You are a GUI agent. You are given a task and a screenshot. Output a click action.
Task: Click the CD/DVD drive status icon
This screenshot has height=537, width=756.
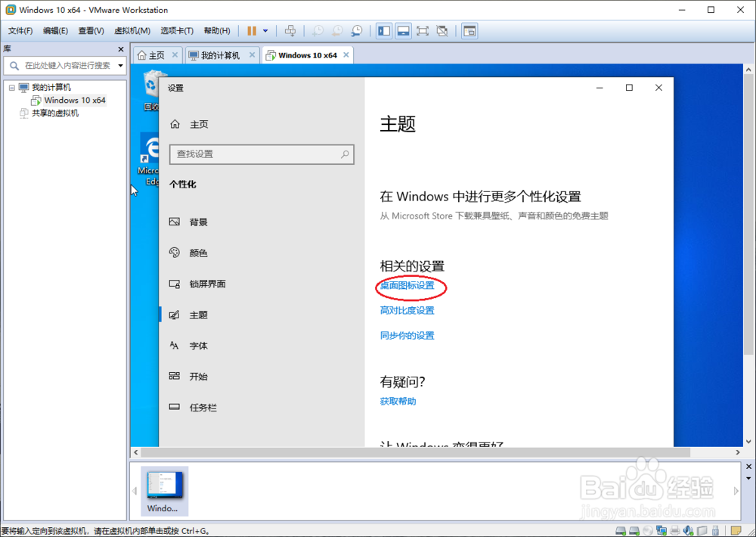[x=648, y=531]
